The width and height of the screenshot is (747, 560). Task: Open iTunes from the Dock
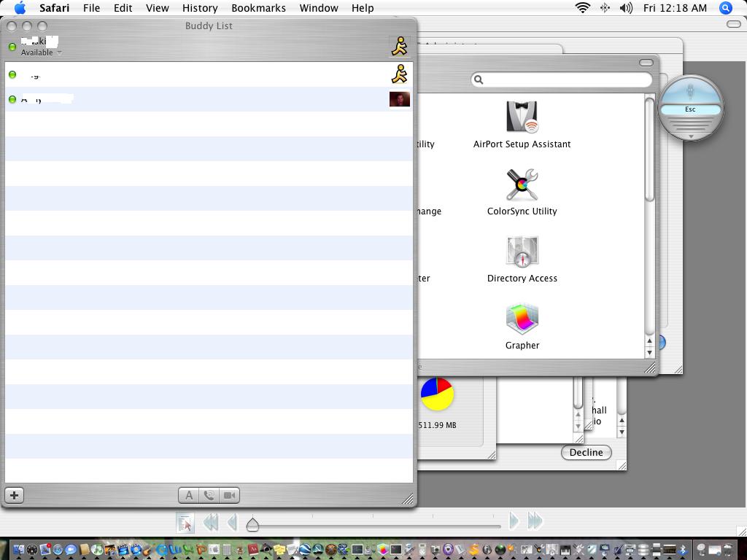[97, 549]
